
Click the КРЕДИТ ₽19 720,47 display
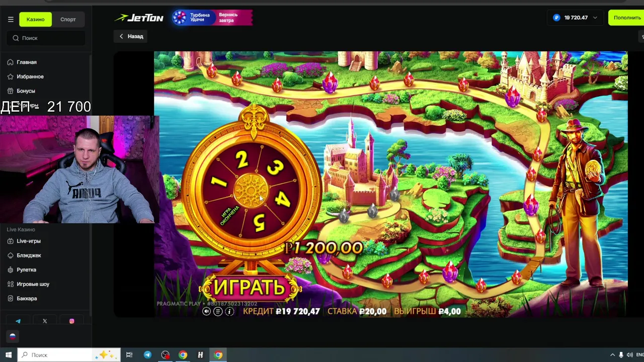pyautogui.click(x=281, y=312)
